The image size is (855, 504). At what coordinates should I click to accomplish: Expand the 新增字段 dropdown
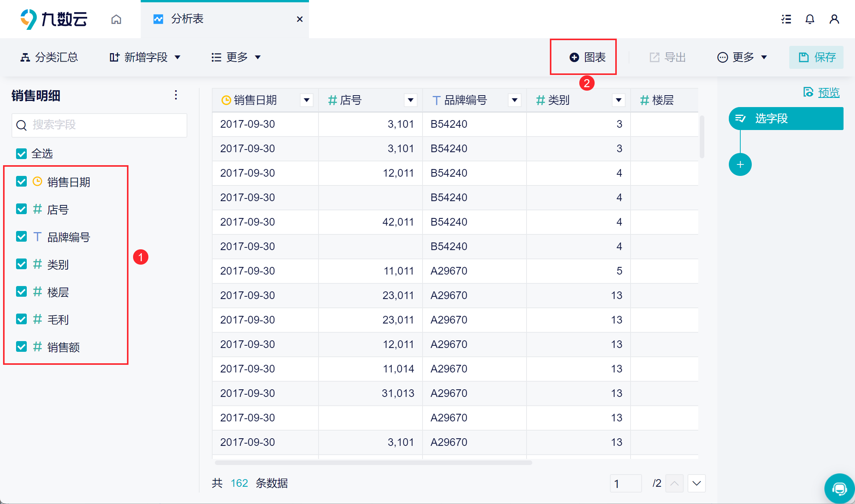point(145,57)
